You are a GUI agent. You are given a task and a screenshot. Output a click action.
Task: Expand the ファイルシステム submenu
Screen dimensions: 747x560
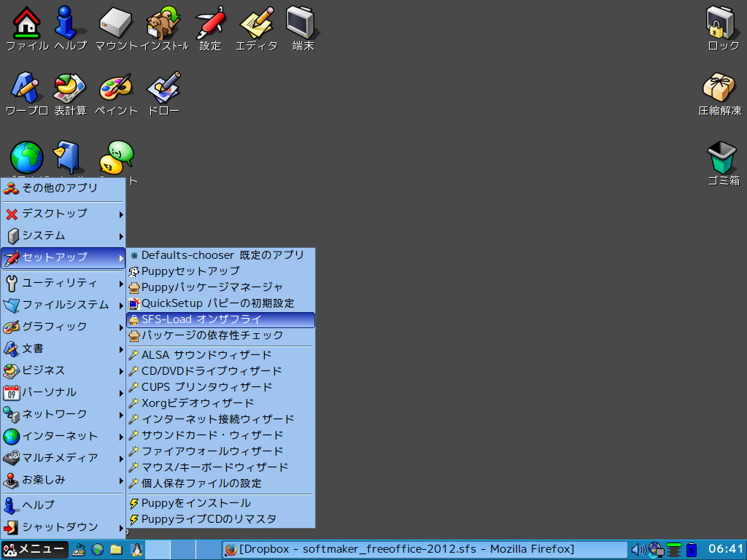coord(63,306)
